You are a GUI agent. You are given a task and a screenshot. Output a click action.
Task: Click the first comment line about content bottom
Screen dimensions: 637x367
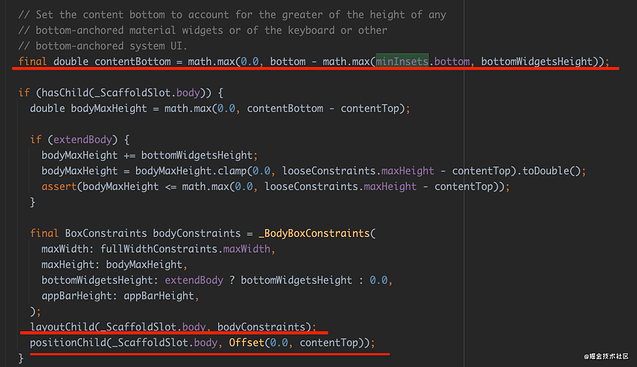coord(232,15)
